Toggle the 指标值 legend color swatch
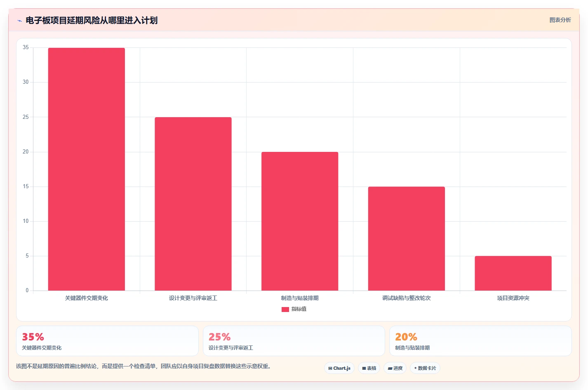Image resolution: width=588 pixels, height=390 pixels. click(285, 310)
